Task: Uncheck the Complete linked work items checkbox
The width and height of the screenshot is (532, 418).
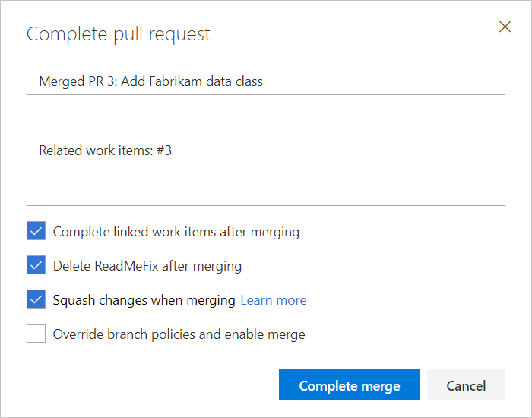Action: point(36,232)
